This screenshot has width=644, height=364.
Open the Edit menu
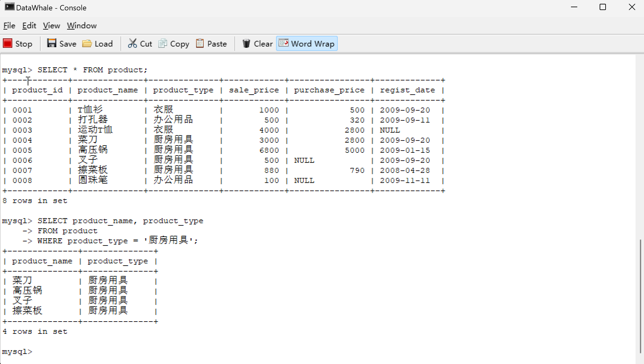(x=29, y=25)
